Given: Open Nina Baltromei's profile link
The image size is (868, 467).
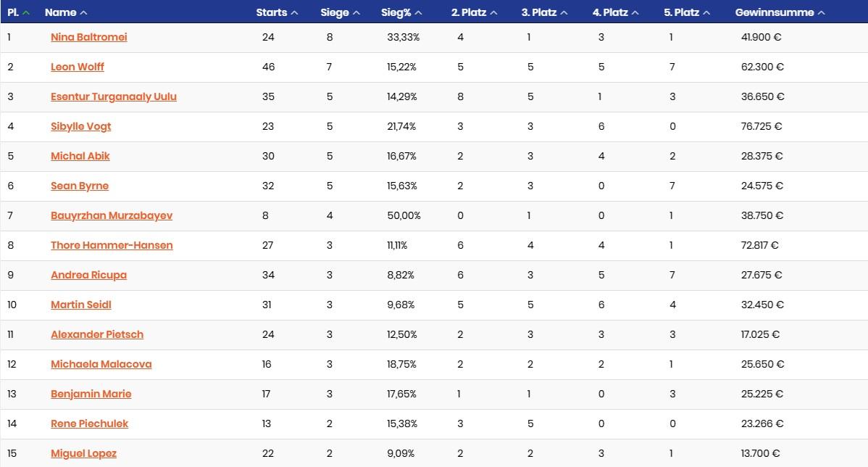Looking at the screenshot, I should pyautogui.click(x=88, y=37).
